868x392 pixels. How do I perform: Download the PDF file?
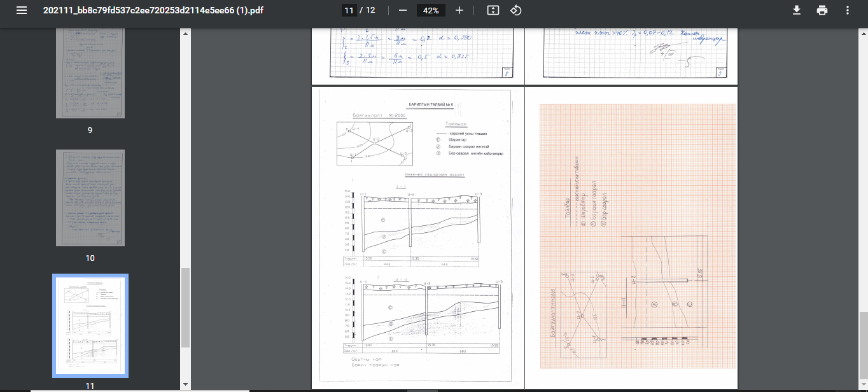click(796, 10)
